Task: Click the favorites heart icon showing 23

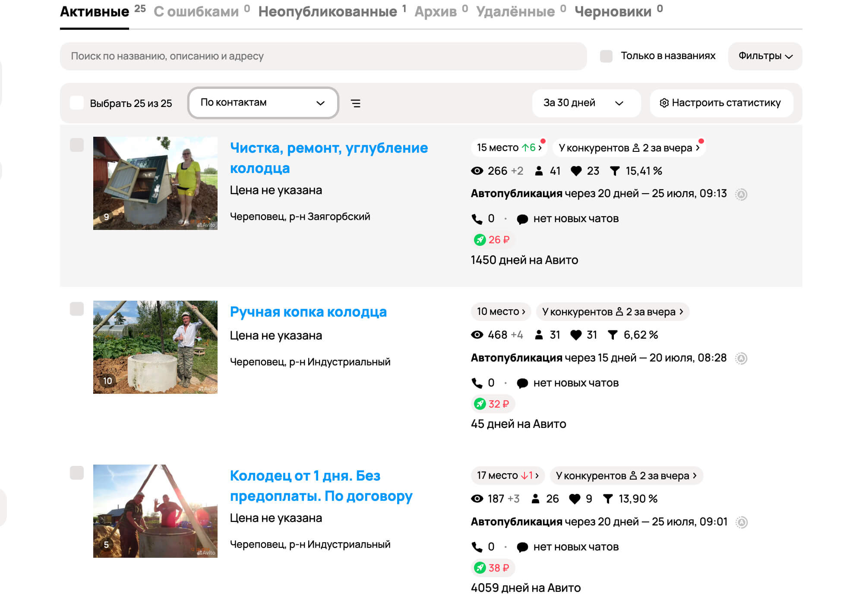Action: [x=576, y=171]
